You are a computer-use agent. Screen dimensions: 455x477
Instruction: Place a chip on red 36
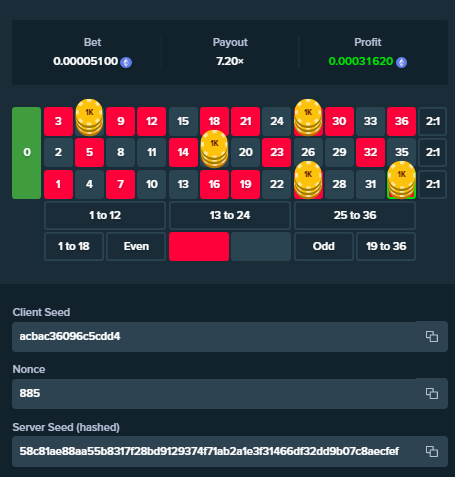click(x=402, y=121)
